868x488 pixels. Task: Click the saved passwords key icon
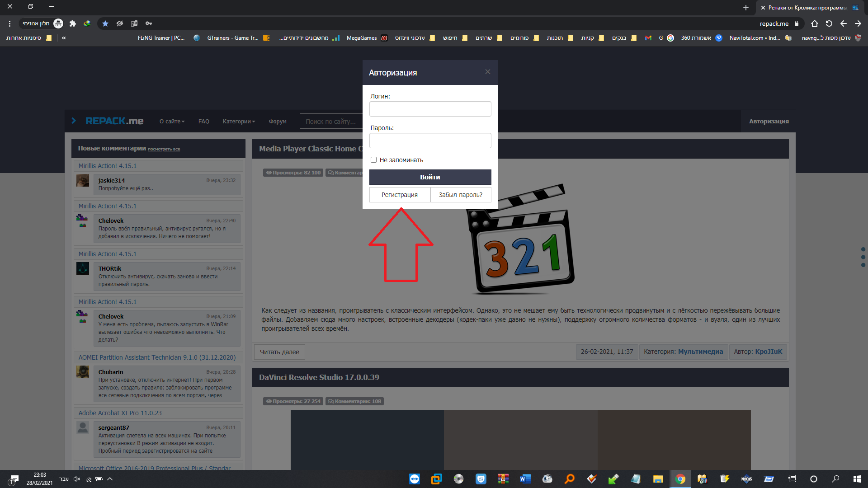pos(149,23)
